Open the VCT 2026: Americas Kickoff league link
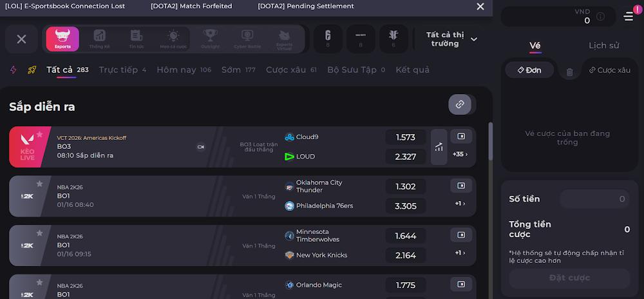The height and width of the screenshot is (299, 644). pos(91,138)
